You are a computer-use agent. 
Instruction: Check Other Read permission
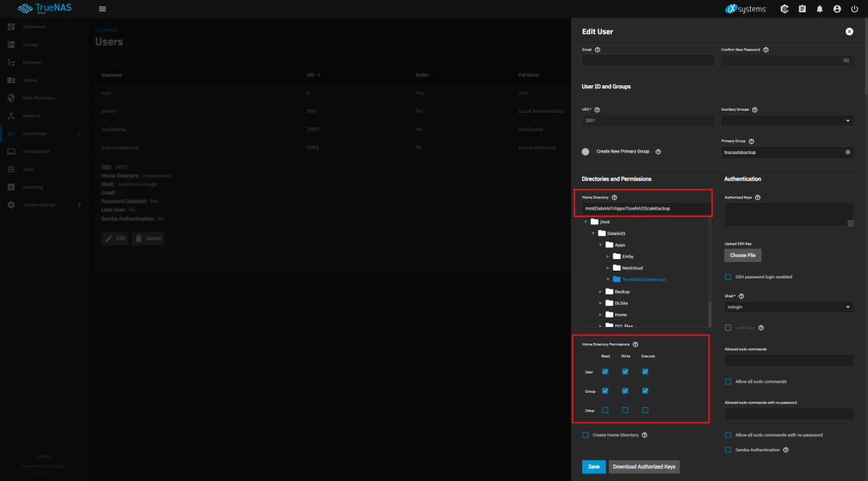tap(605, 410)
